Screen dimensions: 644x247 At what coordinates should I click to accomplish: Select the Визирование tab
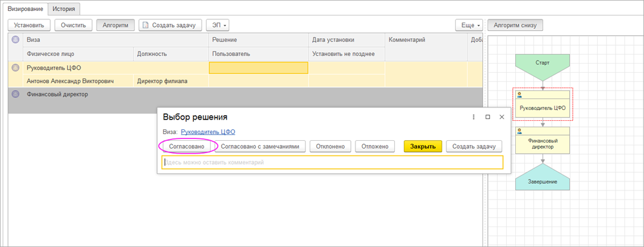click(x=26, y=8)
